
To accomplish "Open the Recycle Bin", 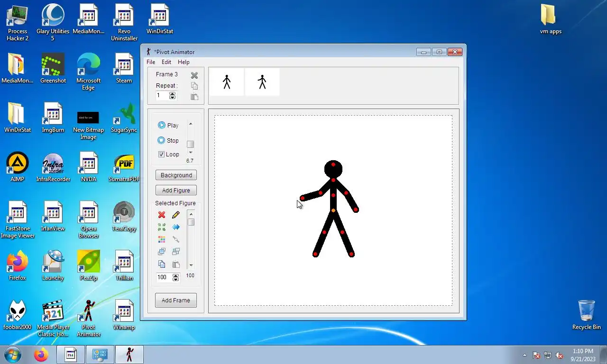I will 586,315.
